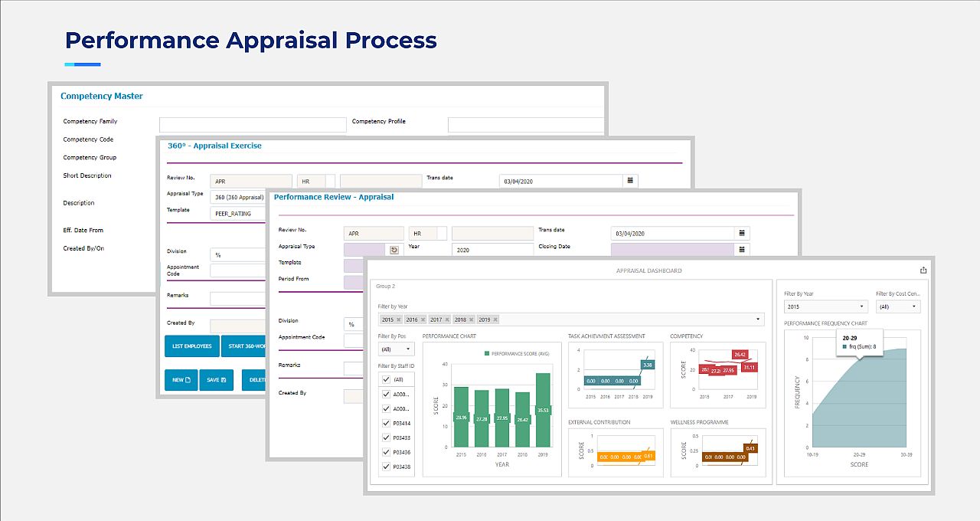Uncheck the P03414 staff ID checkbox

click(x=386, y=423)
